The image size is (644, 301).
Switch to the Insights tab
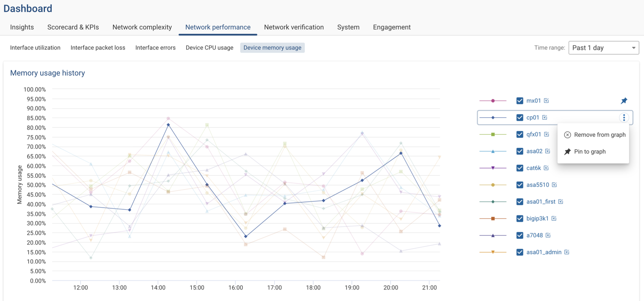[22, 27]
